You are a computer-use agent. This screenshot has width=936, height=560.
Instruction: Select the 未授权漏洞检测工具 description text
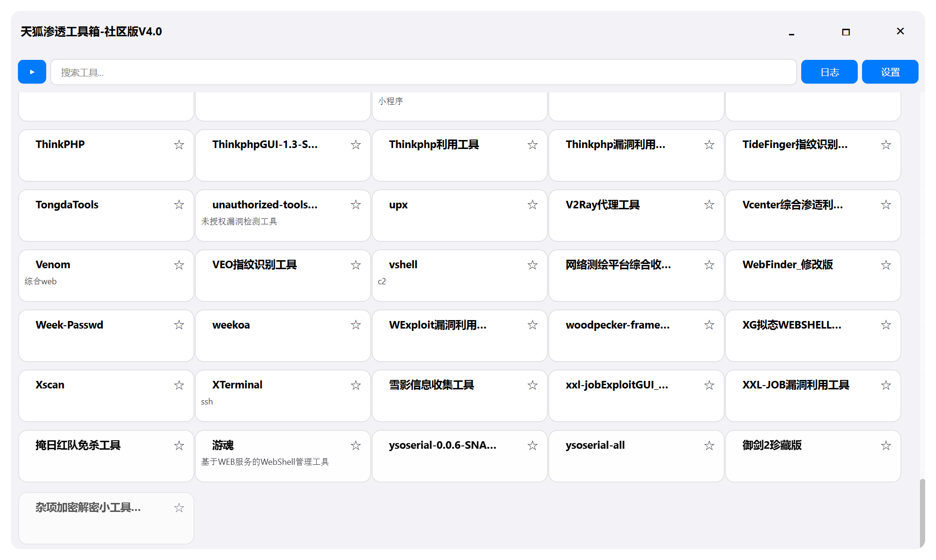tap(239, 222)
